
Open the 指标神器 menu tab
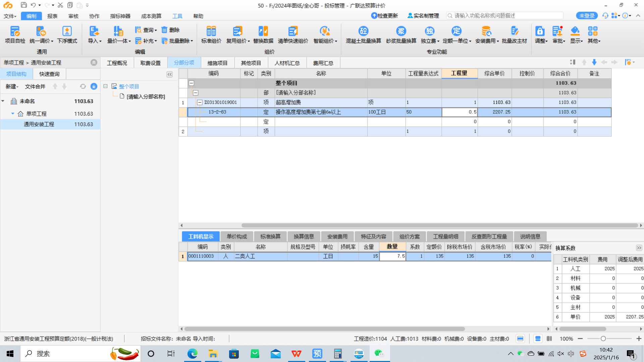point(120,16)
